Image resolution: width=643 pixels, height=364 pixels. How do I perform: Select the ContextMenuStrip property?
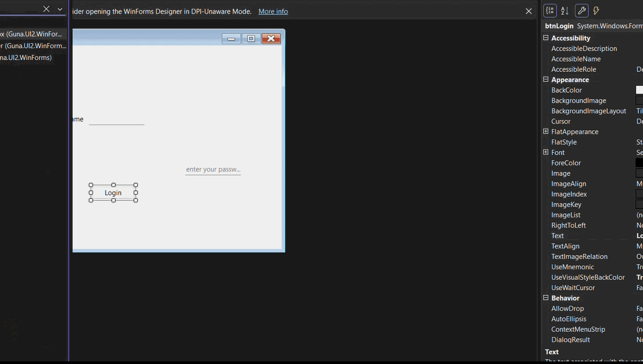tap(578, 329)
